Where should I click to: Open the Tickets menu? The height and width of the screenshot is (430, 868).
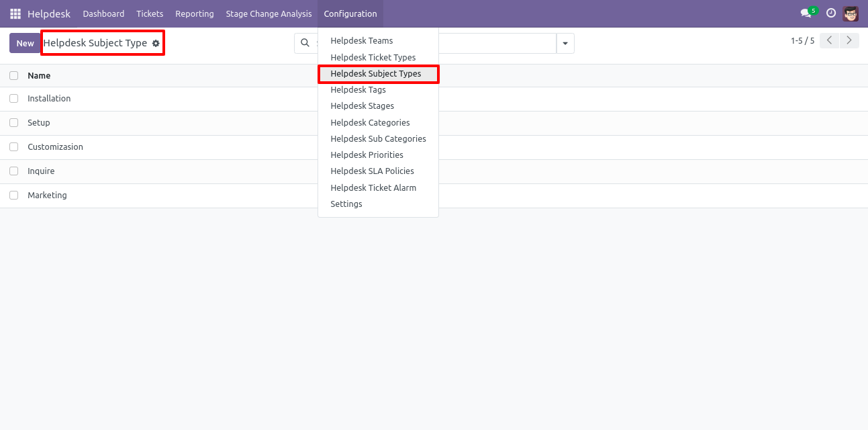[x=150, y=13]
